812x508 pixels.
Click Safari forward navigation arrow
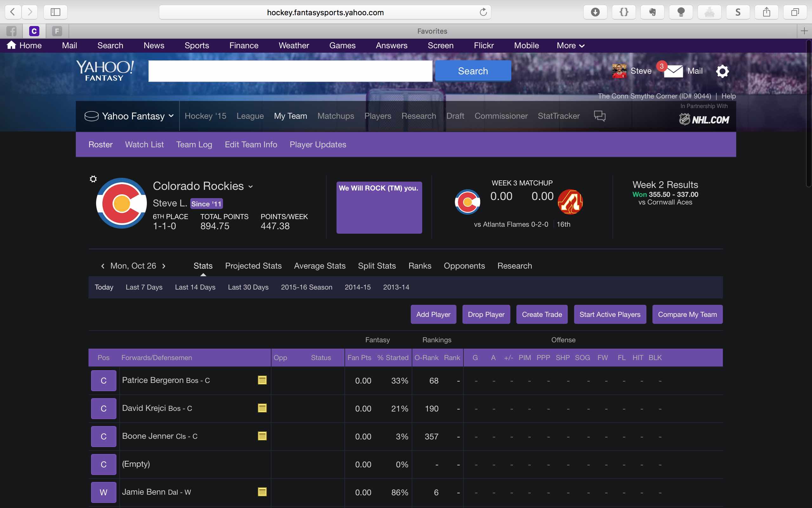30,12
